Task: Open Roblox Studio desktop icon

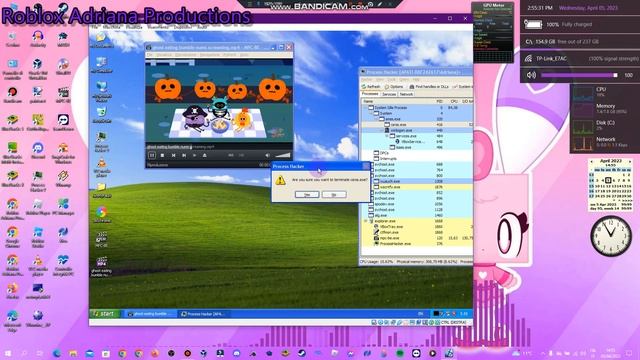Action: coord(38,237)
